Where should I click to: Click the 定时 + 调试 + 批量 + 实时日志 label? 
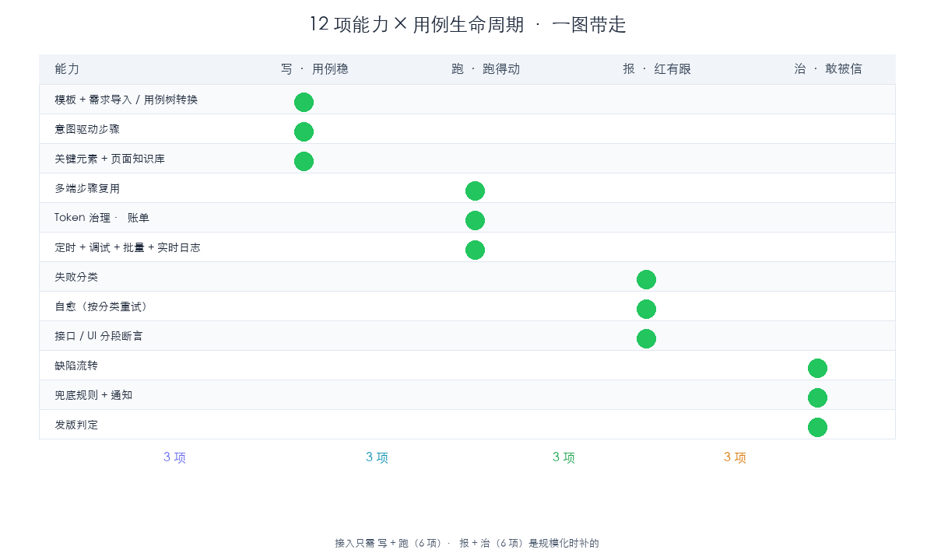coord(128,247)
